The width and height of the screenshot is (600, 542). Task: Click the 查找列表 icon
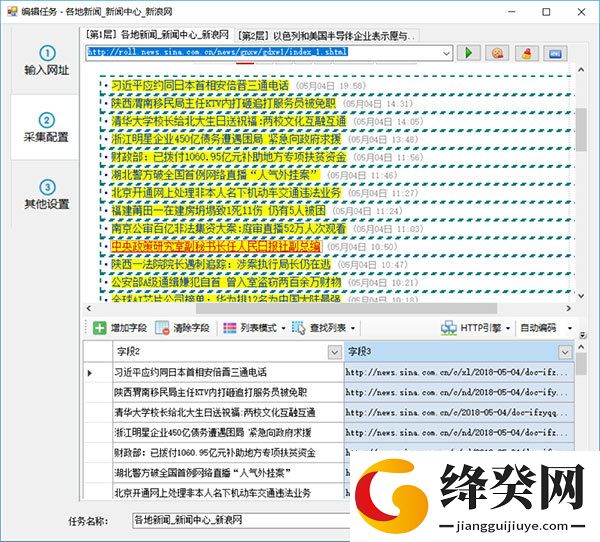[299, 328]
